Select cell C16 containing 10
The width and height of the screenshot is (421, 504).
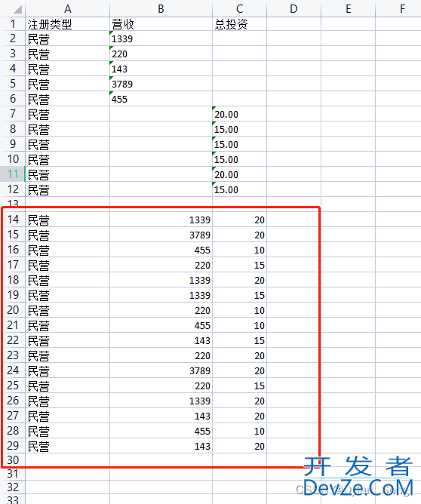pos(239,250)
